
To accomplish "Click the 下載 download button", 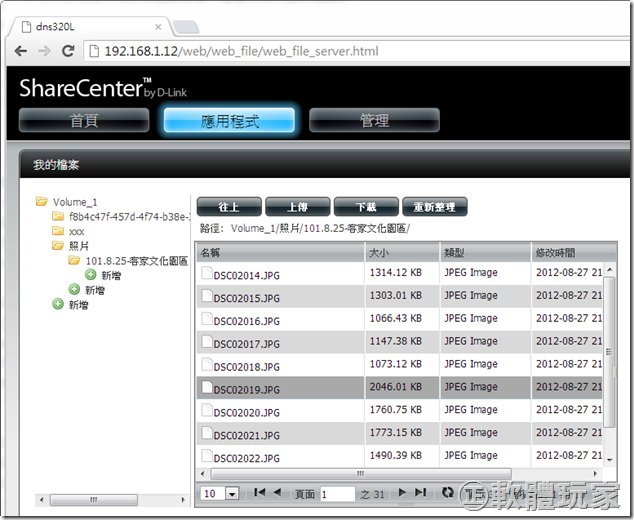I will (x=366, y=207).
